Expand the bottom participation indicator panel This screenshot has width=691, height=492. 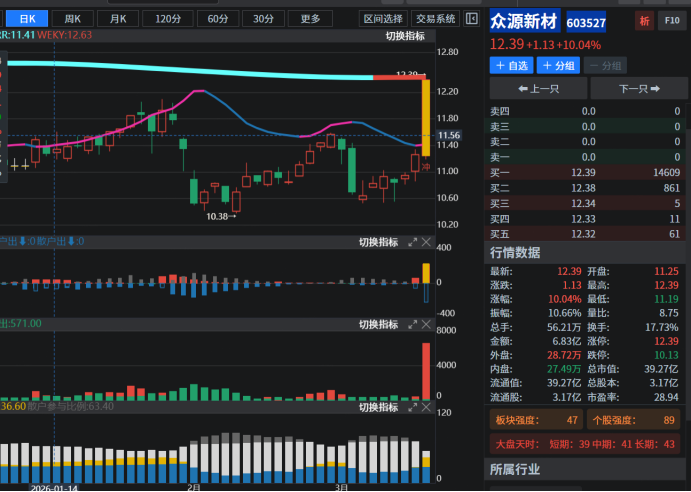tap(411, 406)
